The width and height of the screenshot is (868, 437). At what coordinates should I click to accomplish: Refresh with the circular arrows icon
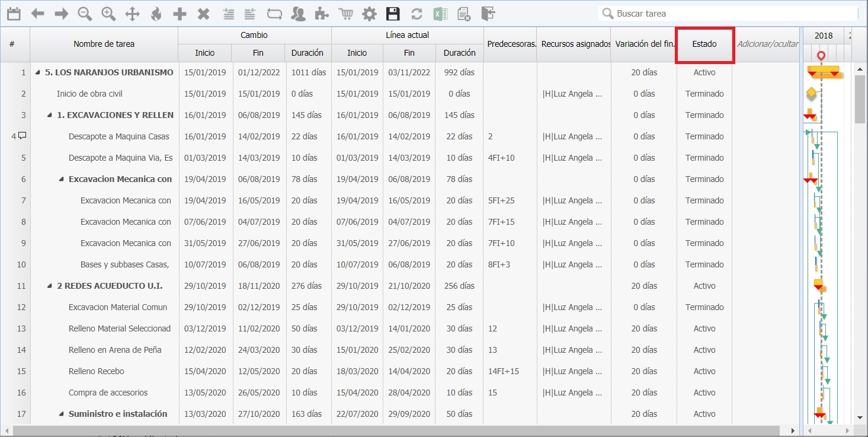417,13
